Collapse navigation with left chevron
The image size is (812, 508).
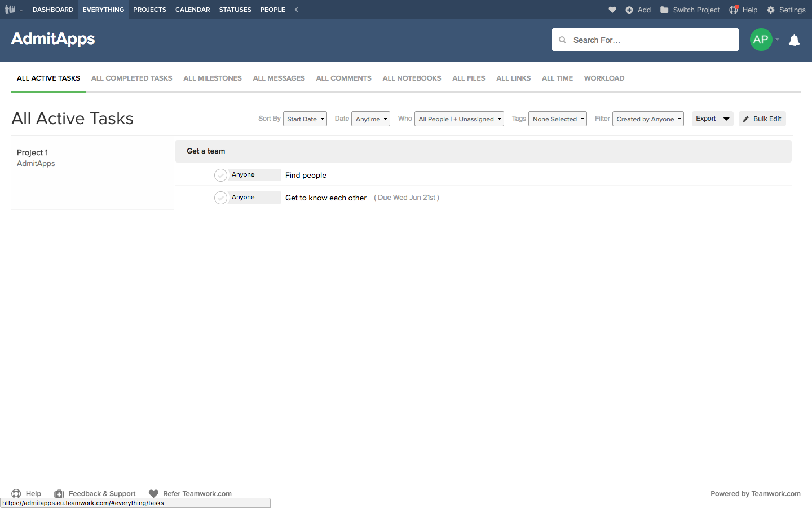tap(297, 10)
